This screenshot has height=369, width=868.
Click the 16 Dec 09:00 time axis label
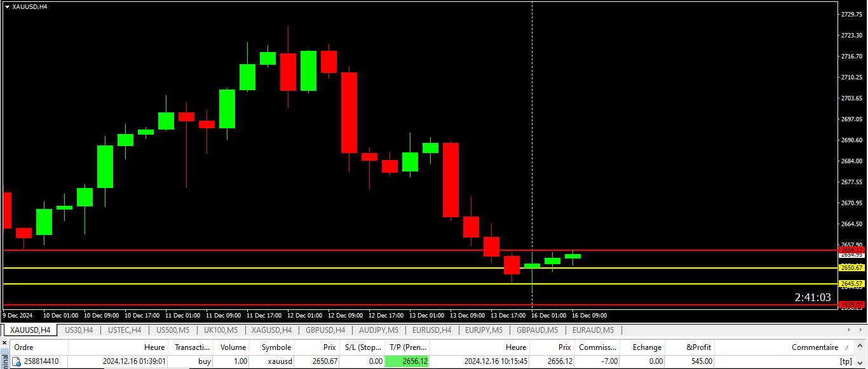coord(589,315)
